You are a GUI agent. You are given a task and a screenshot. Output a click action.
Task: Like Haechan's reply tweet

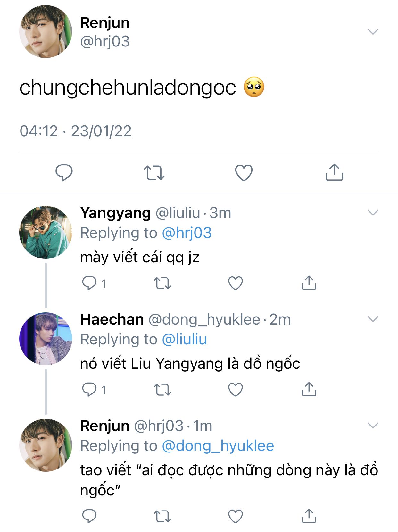point(236,390)
